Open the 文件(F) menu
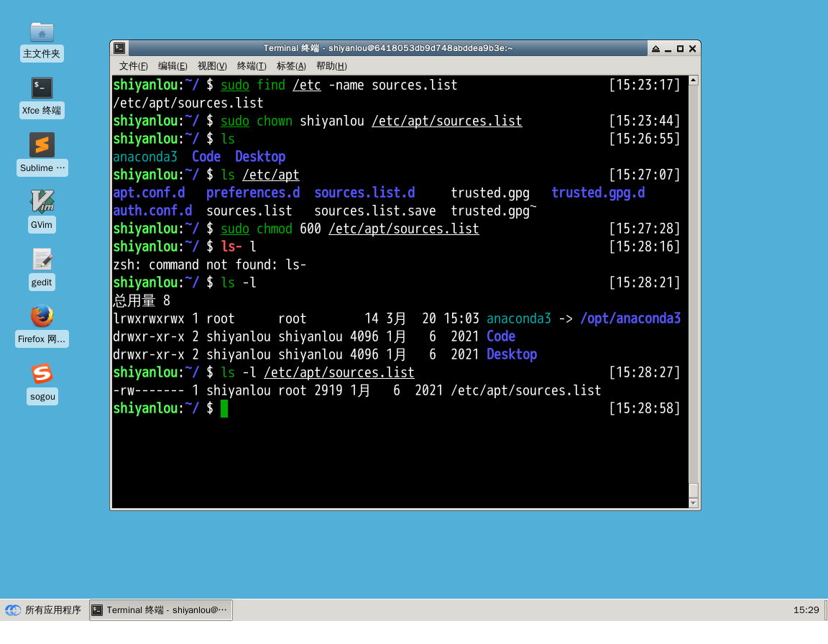The width and height of the screenshot is (828, 644). pyautogui.click(x=134, y=66)
